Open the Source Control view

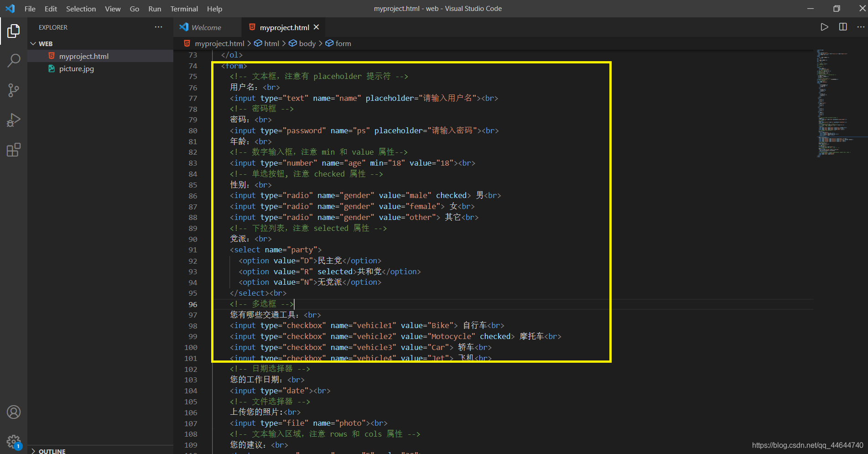coord(14,90)
